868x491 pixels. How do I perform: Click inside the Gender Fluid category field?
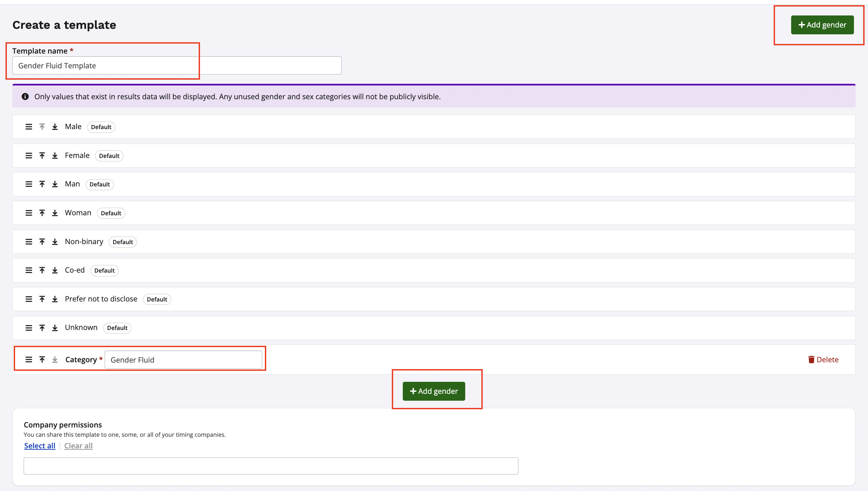184,359
